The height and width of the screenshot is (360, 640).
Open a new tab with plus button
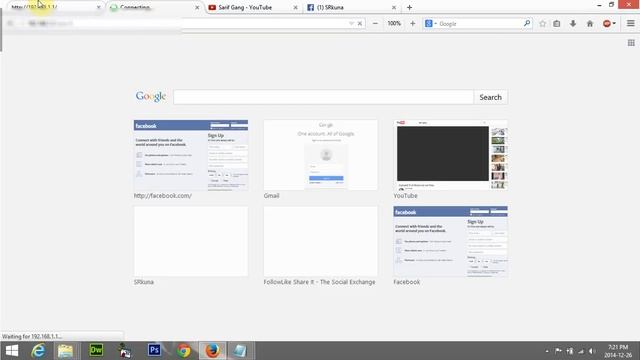(x=409, y=7)
